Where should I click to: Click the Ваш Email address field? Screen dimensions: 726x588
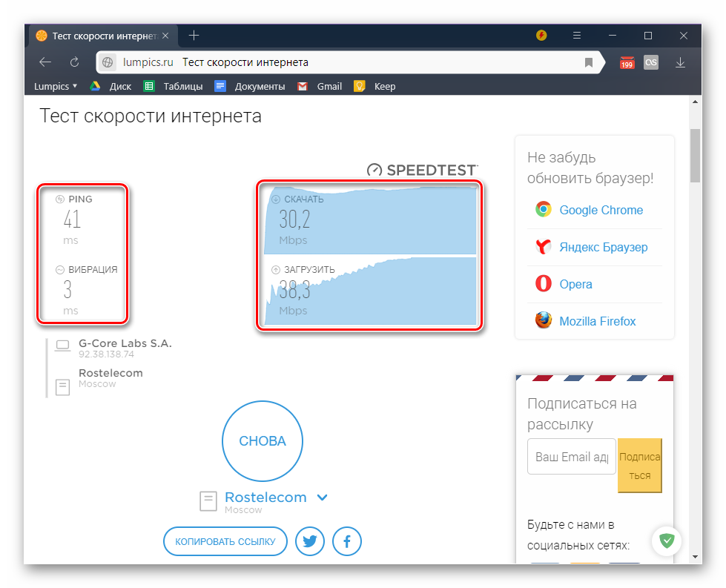[x=571, y=457]
